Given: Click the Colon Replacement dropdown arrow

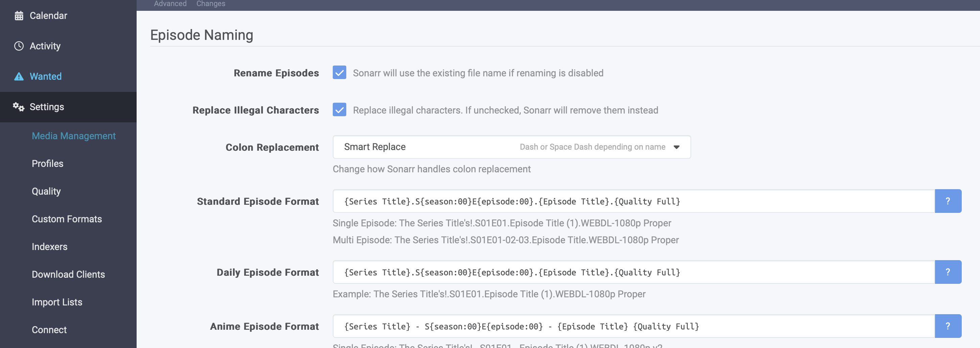Looking at the screenshot, I should (676, 147).
